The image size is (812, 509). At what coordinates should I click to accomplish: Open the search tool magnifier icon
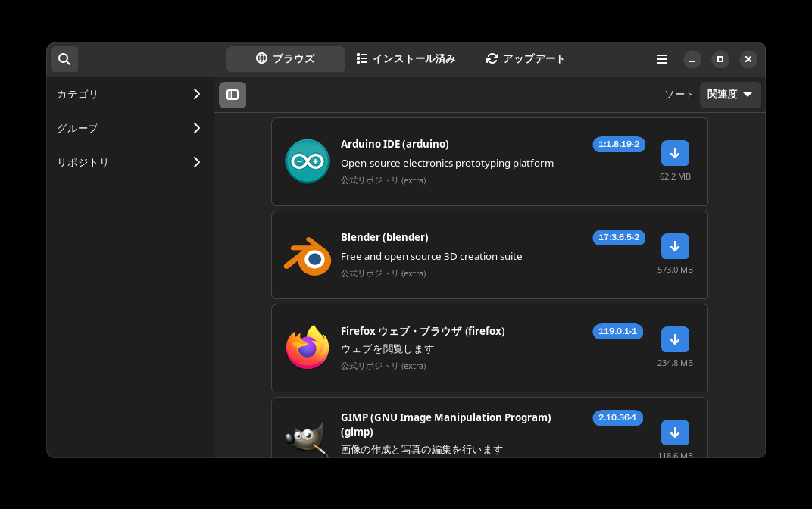tap(64, 59)
